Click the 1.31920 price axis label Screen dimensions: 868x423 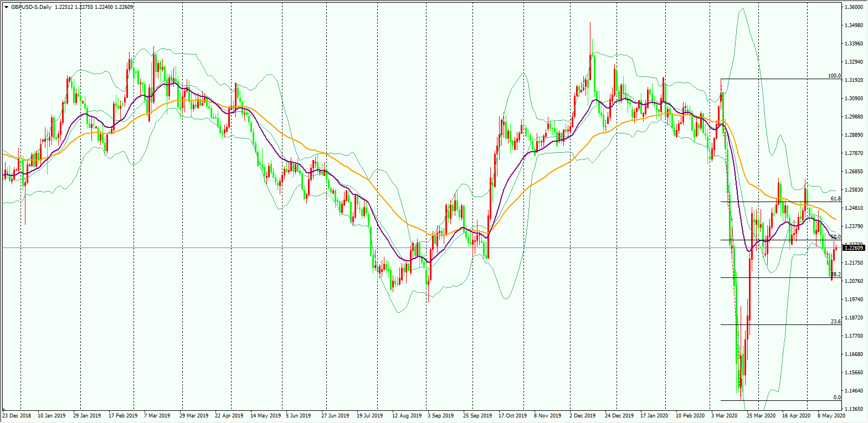854,80
